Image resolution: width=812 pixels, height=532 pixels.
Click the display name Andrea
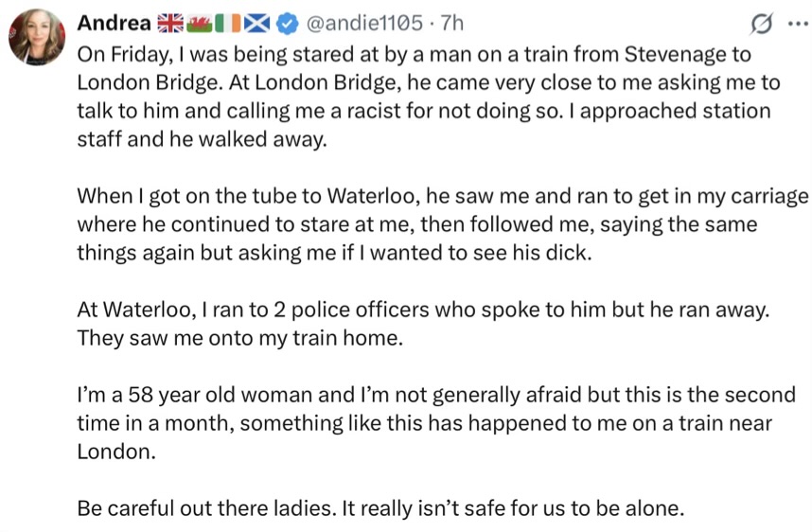(113, 22)
